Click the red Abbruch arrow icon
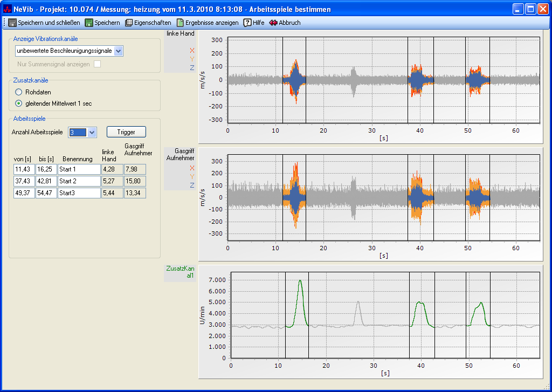 [x=273, y=23]
